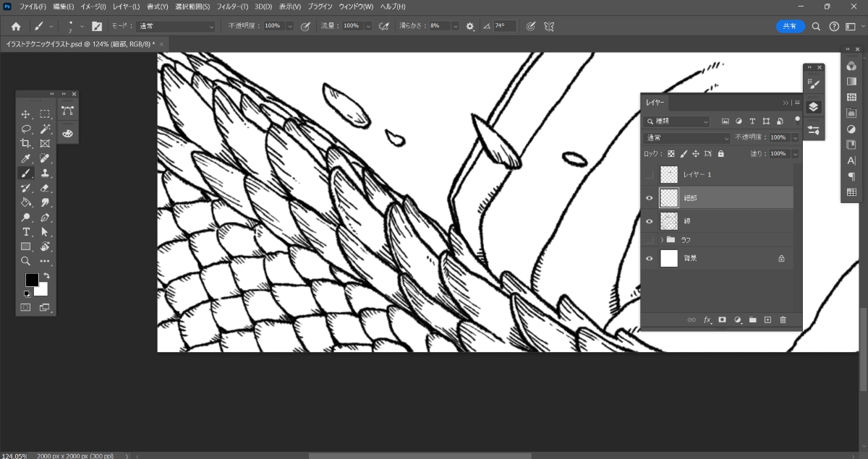Change the screen mode
The image size is (868, 459).
(45, 307)
